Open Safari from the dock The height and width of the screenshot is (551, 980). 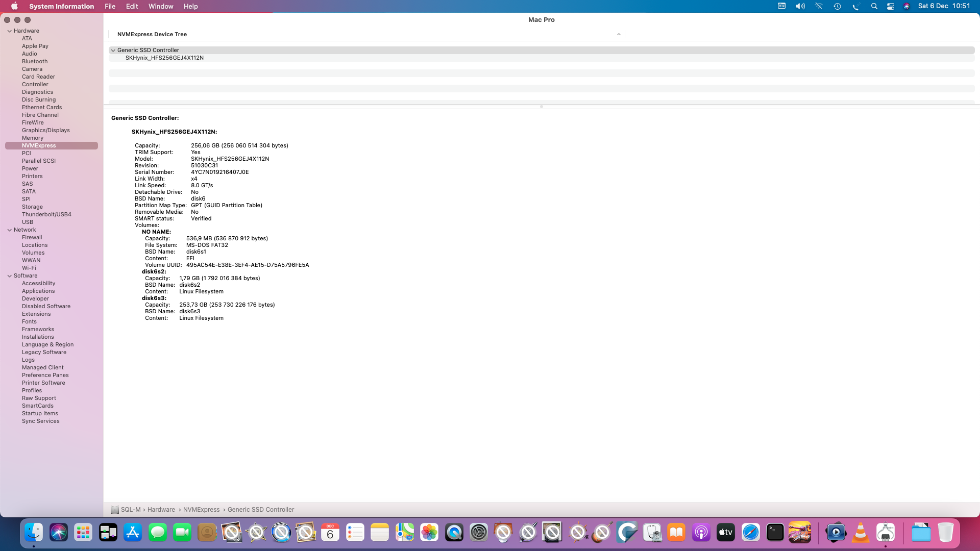(x=750, y=533)
